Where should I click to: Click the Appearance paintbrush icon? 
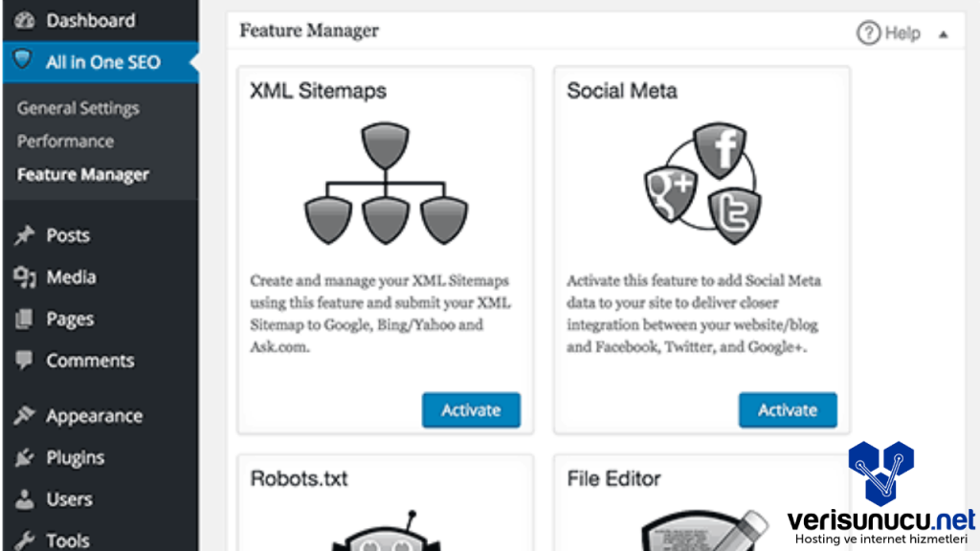pyautogui.click(x=24, y=416)
